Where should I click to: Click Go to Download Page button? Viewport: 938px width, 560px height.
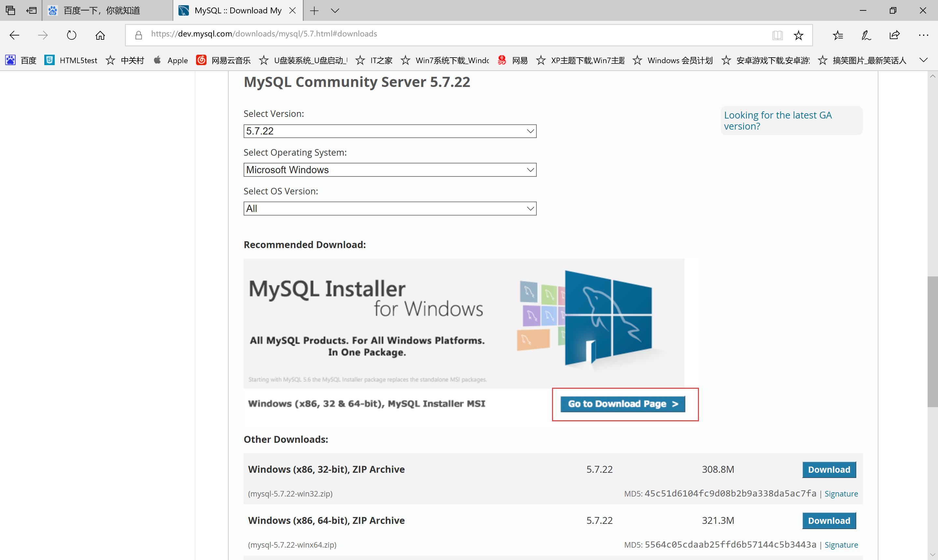coord(622,404)
